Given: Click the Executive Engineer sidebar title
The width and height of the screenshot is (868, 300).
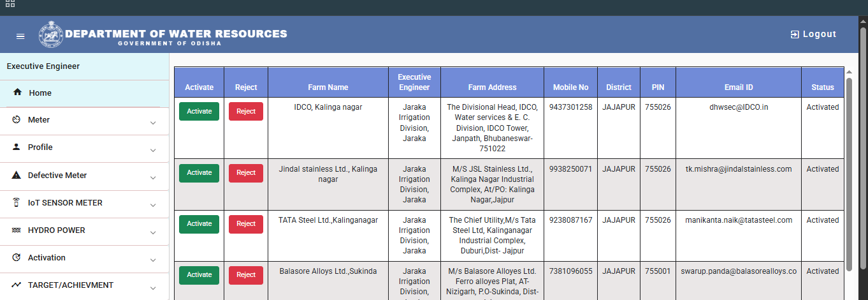Looking at the screenshot, I should (x=43, y=66).
